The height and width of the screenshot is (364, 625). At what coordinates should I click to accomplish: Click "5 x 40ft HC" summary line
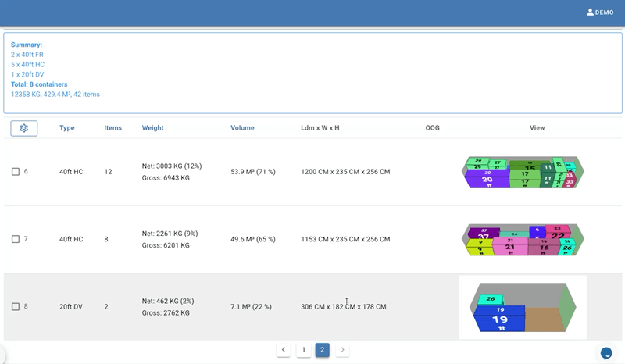tap(27, 65)
